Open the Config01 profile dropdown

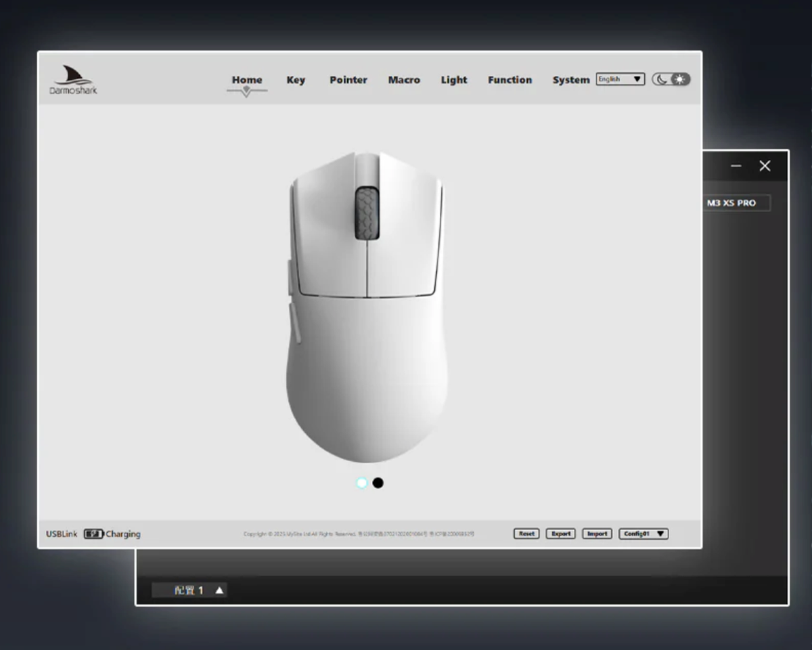(x=644, y=534)
